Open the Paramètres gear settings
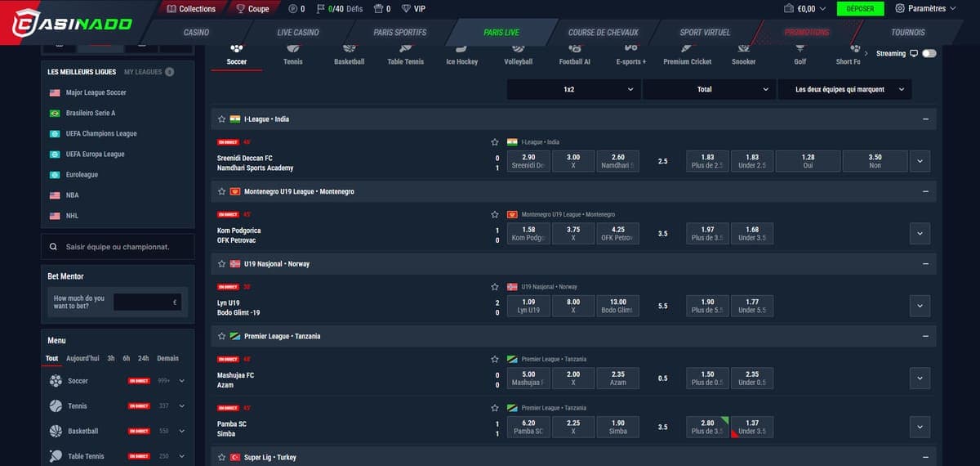 [x=900, y=9]
